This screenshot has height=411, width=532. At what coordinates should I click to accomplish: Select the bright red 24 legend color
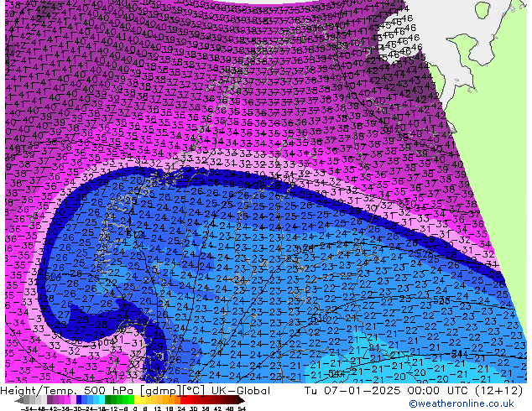pyautogui.click(x=183, y=400)
